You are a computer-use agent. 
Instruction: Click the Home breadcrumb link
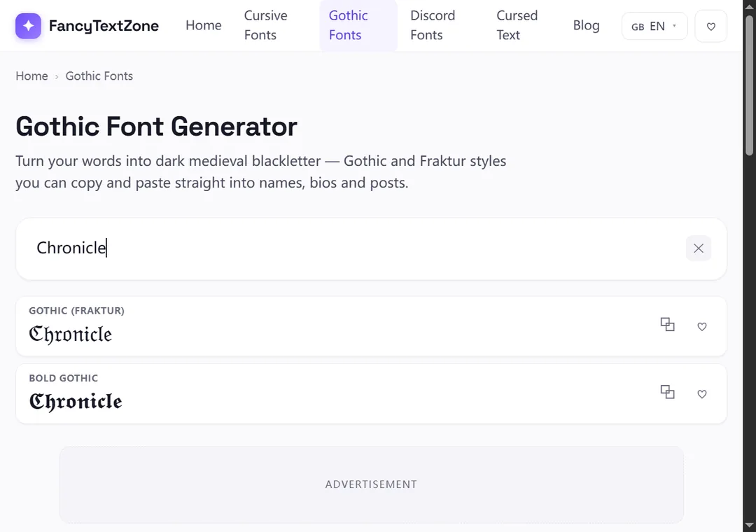pos(31,76)
